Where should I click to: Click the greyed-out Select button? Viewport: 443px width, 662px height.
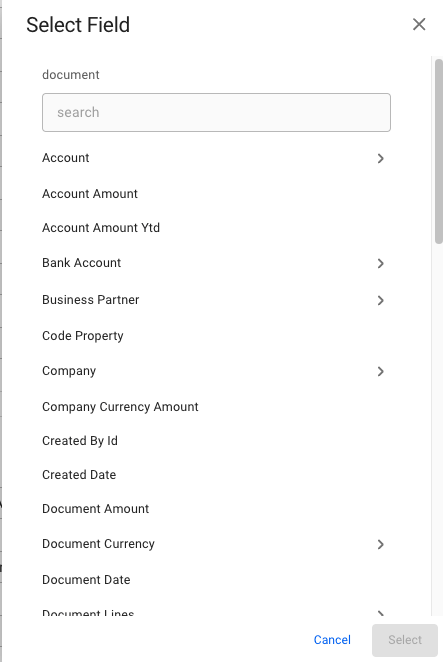[x=405, y=640]
